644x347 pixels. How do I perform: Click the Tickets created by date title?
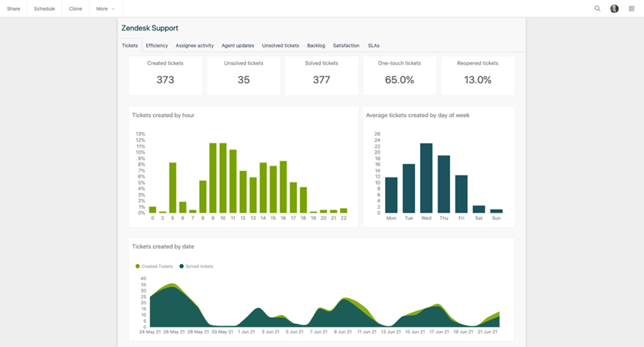163,246
